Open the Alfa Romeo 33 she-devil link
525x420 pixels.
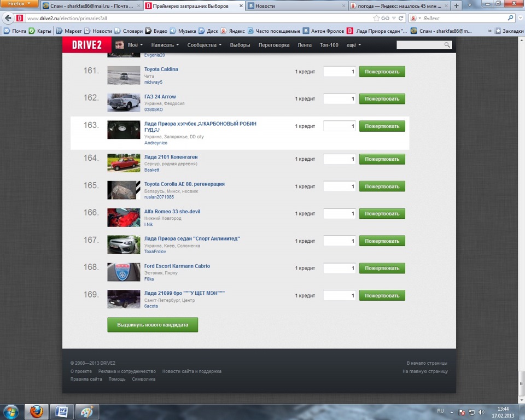172,211
